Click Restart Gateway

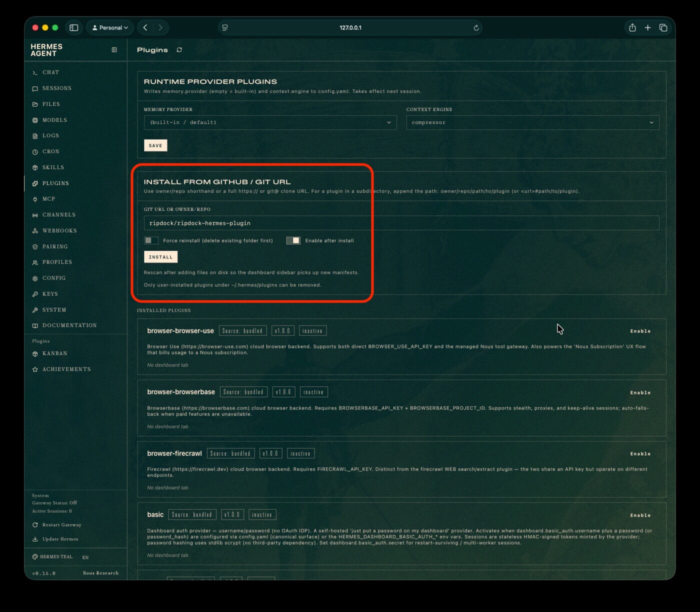(56, 525)
